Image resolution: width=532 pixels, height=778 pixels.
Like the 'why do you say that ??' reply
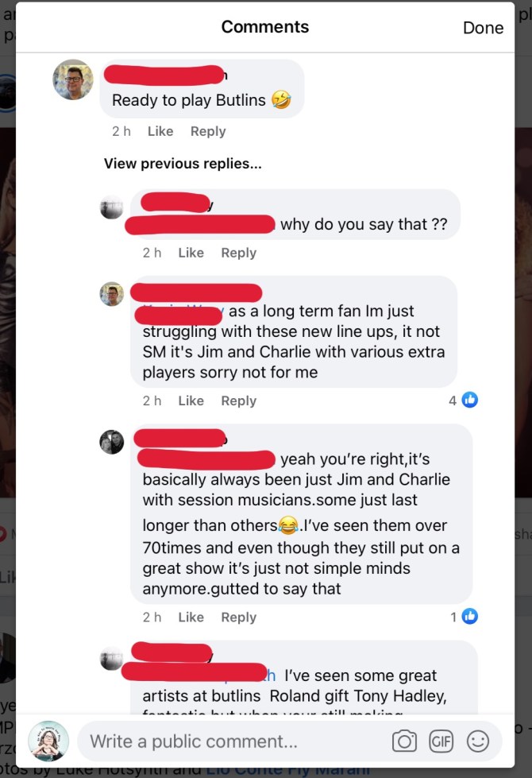(x=191, y=253)
